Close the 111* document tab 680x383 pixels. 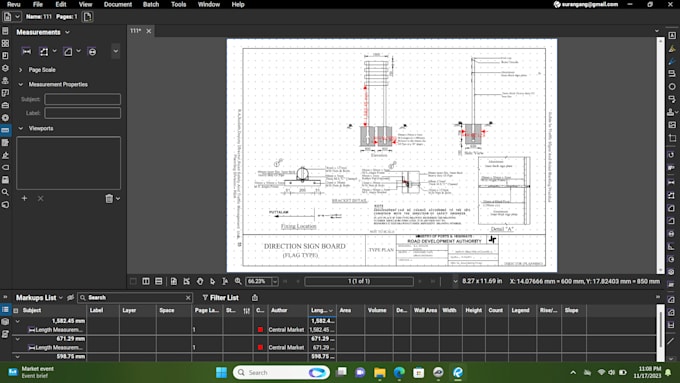(x=149, y=31)
